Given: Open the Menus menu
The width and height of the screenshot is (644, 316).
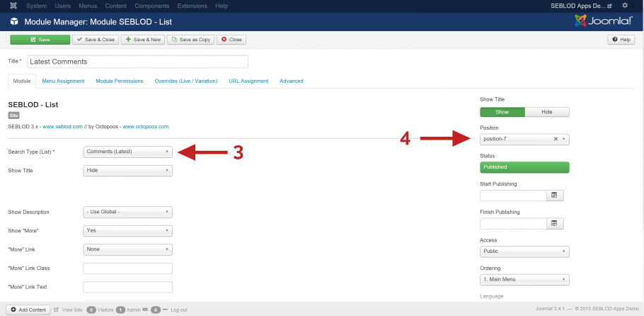Looking at the screenshot, I should click(x=88, y=6).
